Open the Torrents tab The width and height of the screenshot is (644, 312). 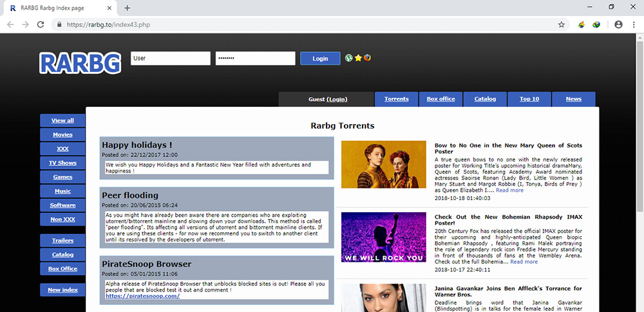point(396,99)
